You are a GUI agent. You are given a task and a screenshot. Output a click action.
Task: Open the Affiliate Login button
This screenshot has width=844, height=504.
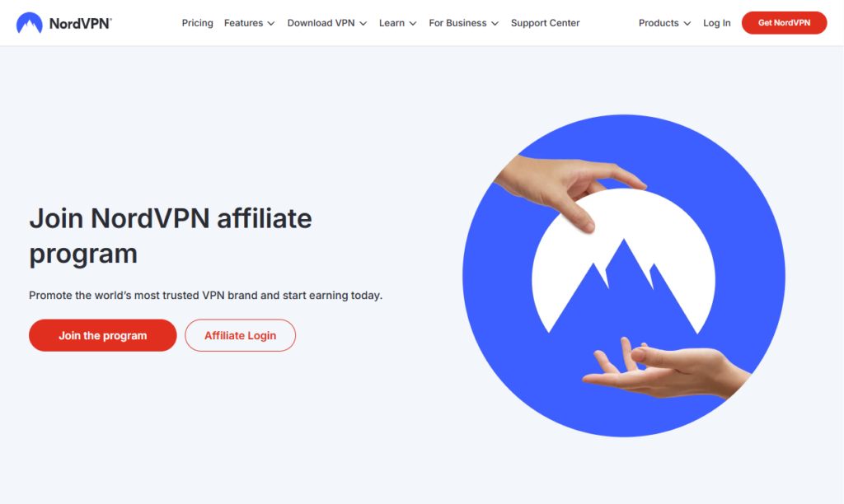[x=240, y=335]
